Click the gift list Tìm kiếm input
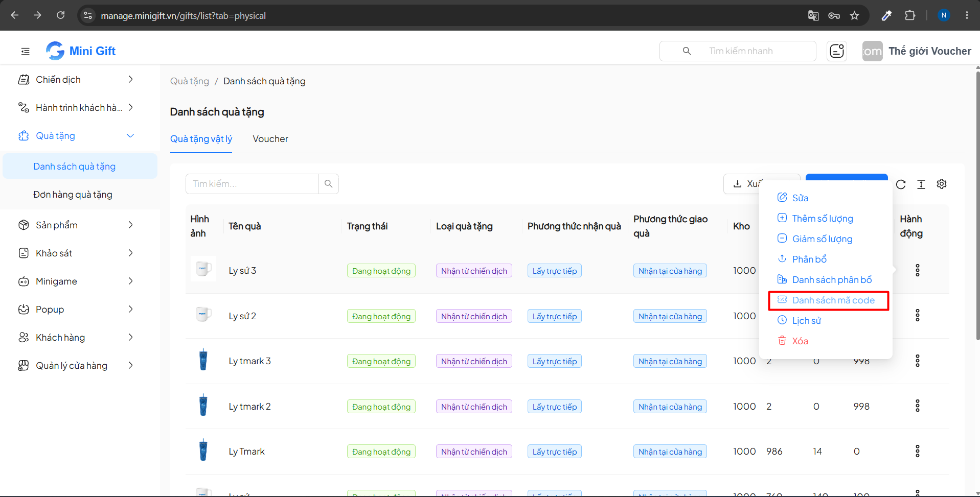Screen dimensions: 980x497 [x=252, y=184]
